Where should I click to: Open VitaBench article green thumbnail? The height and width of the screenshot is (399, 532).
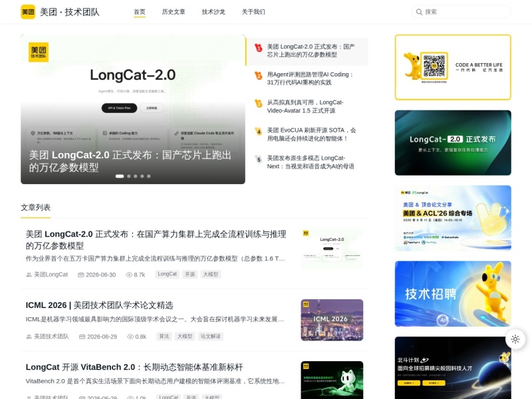[332, 380]
